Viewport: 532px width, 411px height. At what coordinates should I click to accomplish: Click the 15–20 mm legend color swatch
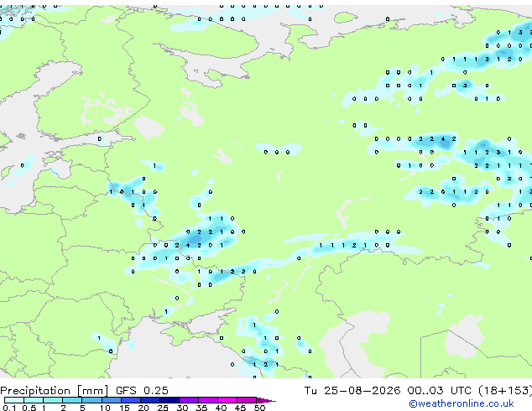pos(130,400)
